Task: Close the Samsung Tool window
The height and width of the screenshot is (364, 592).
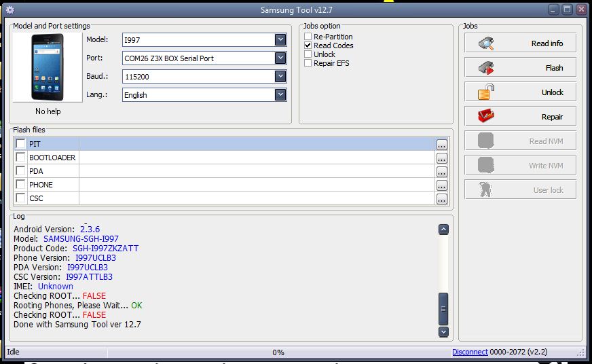Action: pyautogui.click(x=581, y=10)
